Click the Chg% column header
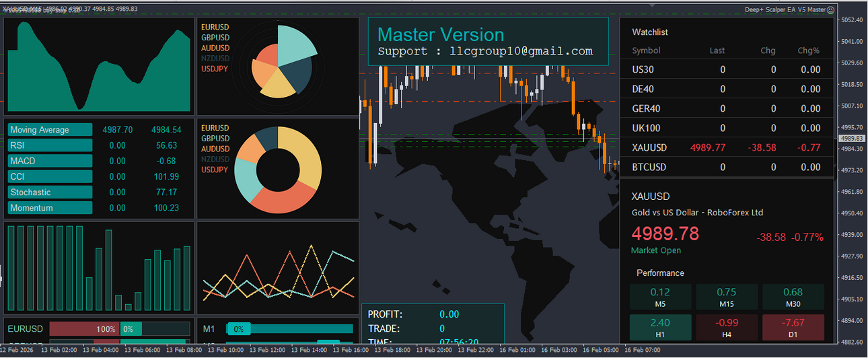Image resolution: width=868 pixels, height=358 pixels. click(809, 50)
